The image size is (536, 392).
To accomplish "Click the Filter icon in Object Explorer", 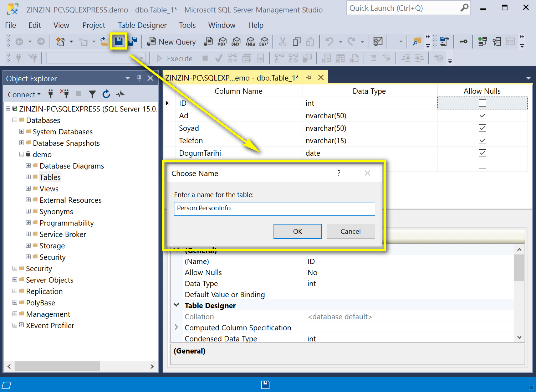I will click(92, 94).
